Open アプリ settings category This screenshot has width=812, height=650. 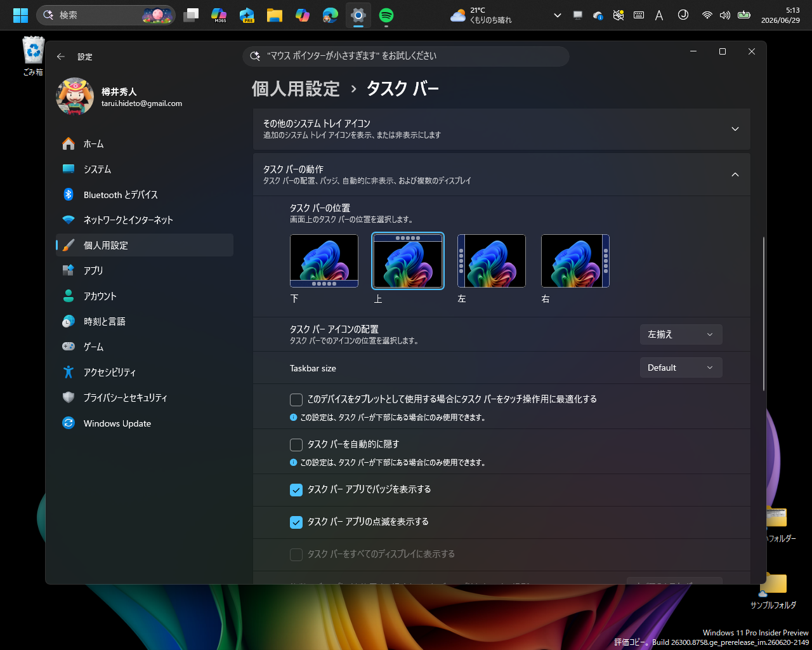coord(145,270)
